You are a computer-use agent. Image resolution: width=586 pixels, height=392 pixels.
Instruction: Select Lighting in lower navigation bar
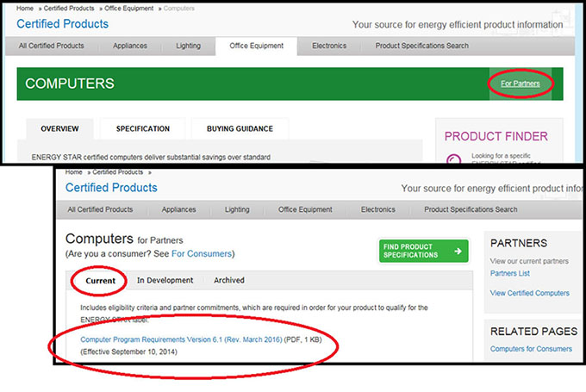pyautogui.click(x=237, y=209)
